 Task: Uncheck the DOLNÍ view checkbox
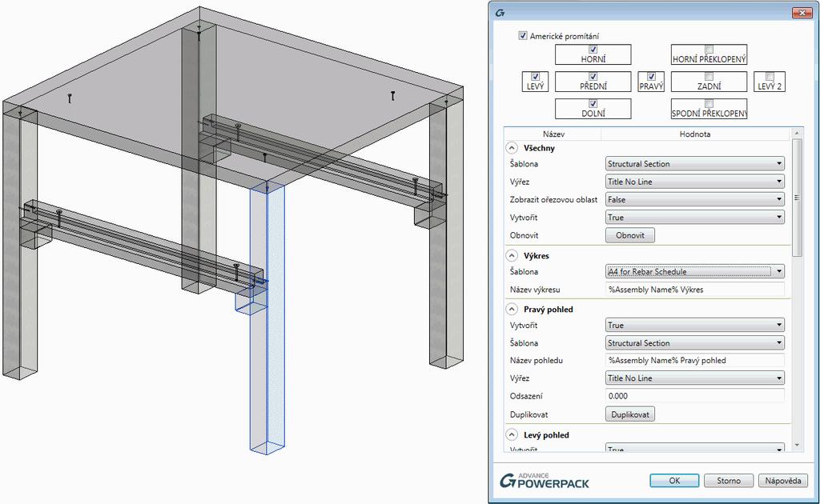tap(593, 103)
